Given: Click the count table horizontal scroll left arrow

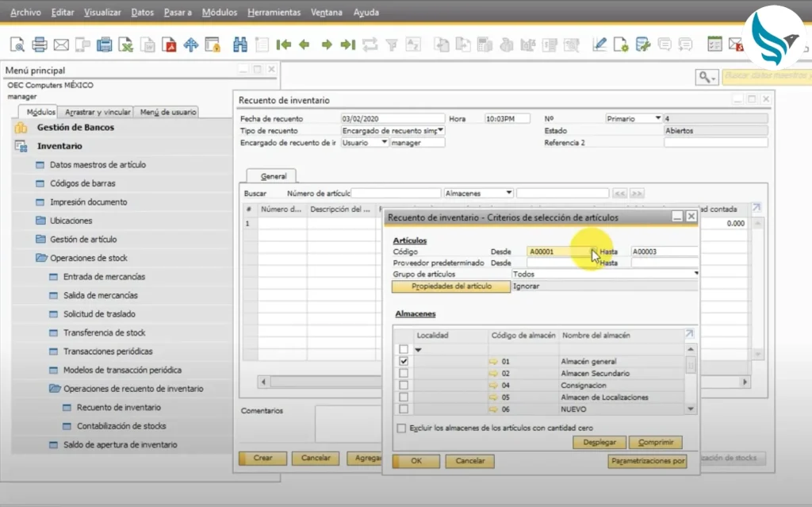Looking at the screenshot, I should (x=263, y=382).
